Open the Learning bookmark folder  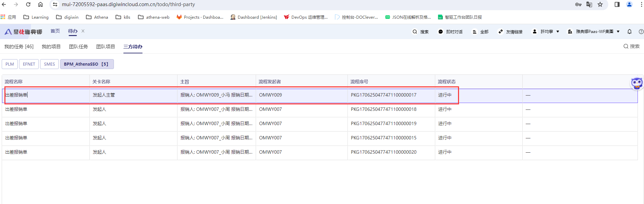click(x=36, y=17)
